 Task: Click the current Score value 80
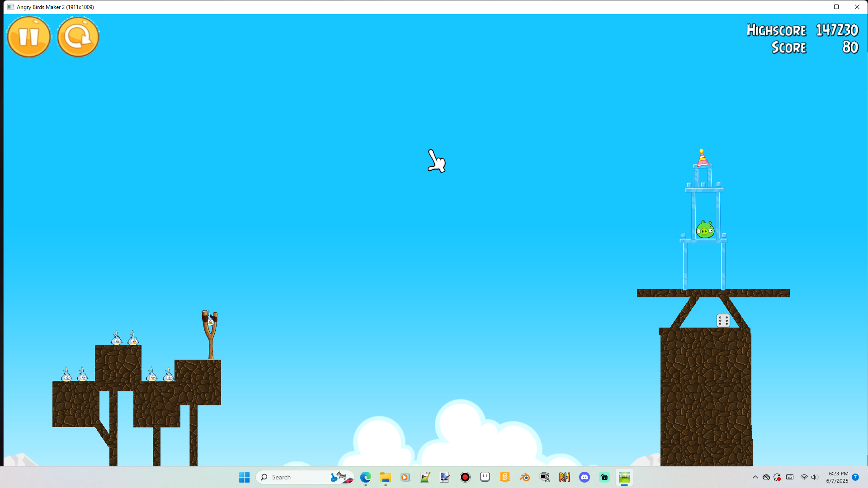pos(850,47)
